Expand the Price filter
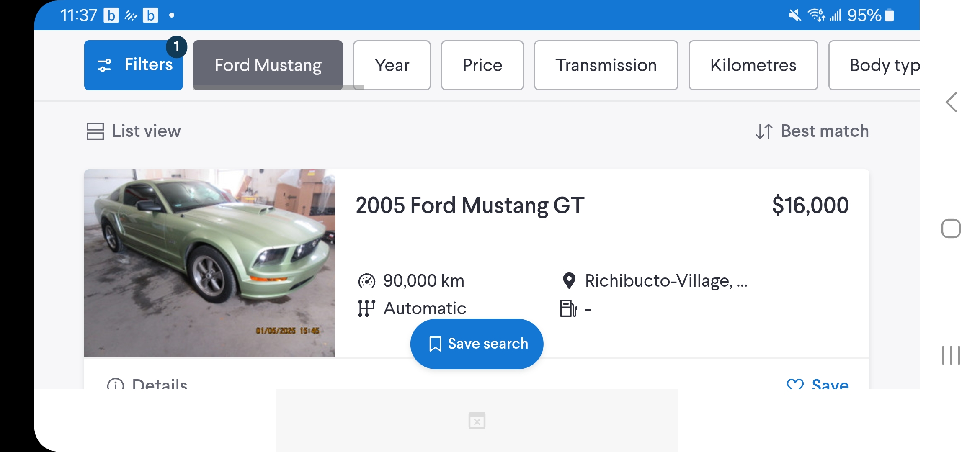 pos(482,65)
